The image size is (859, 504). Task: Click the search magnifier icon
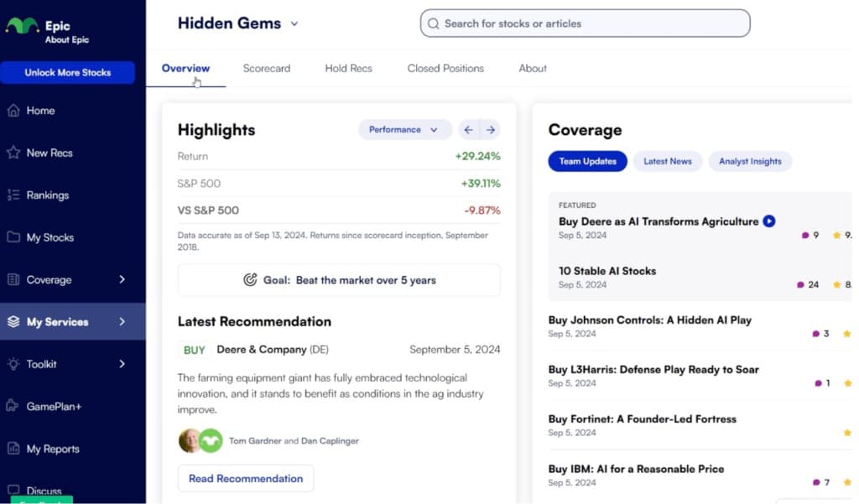(434, 23)
